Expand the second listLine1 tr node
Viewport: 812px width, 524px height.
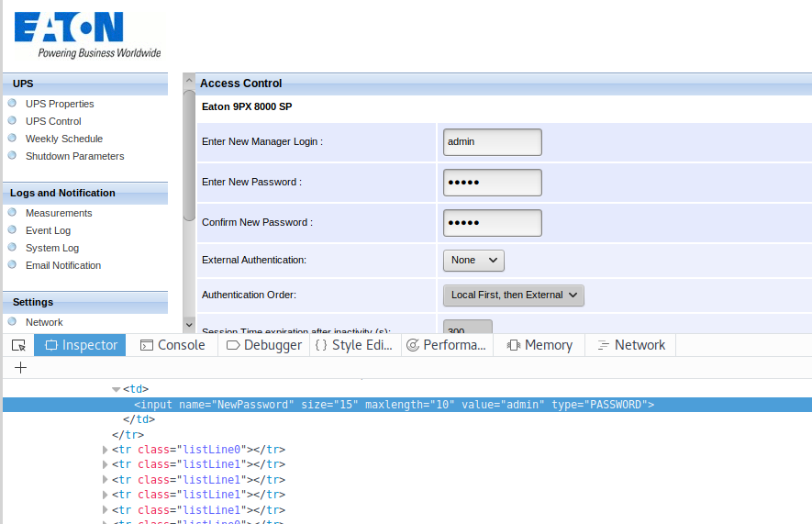point(106,479)
